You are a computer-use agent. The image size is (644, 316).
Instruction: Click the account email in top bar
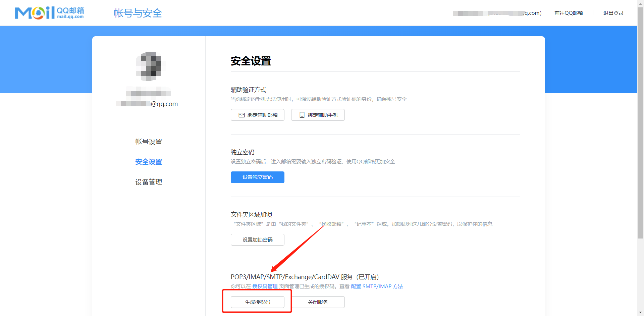pos(497,13)
